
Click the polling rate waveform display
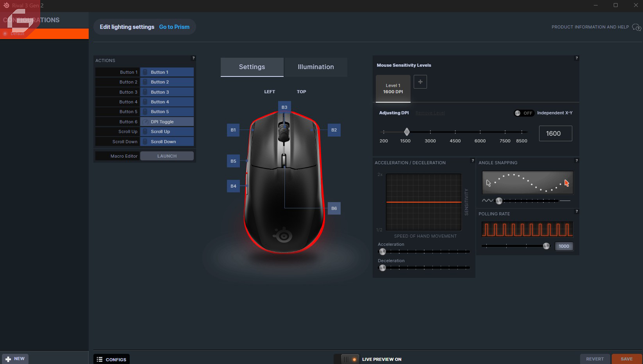(527, 229)
